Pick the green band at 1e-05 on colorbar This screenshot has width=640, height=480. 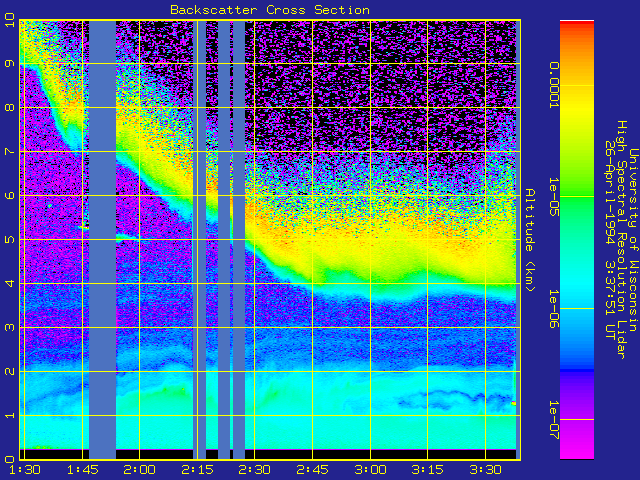pyautogui.click(x=577, y=194)
